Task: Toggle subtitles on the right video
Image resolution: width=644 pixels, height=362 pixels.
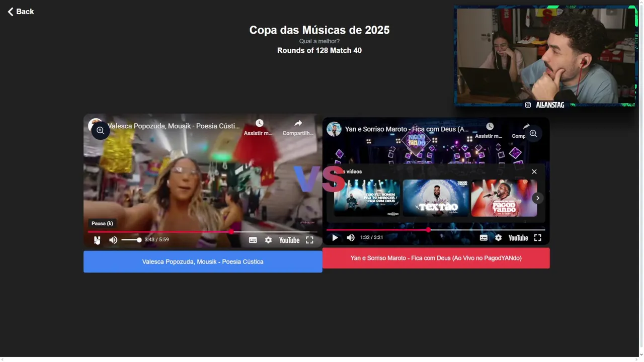Action: (484, 238)
